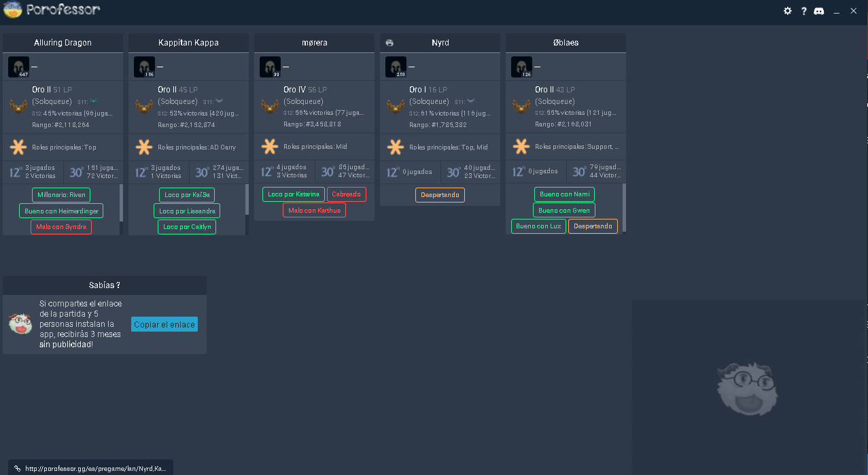Click Alluring Dragon's champion helmet icon
868x475 pixels.
point(18,67)
